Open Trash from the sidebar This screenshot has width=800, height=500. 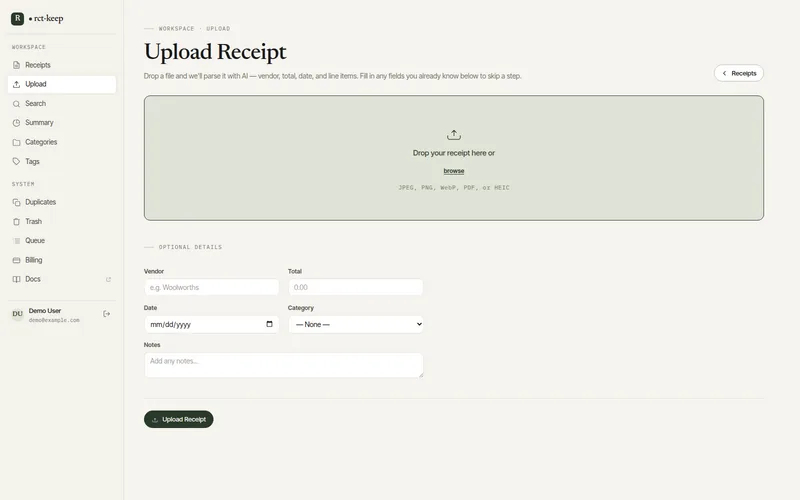click(x=62, y=221)
